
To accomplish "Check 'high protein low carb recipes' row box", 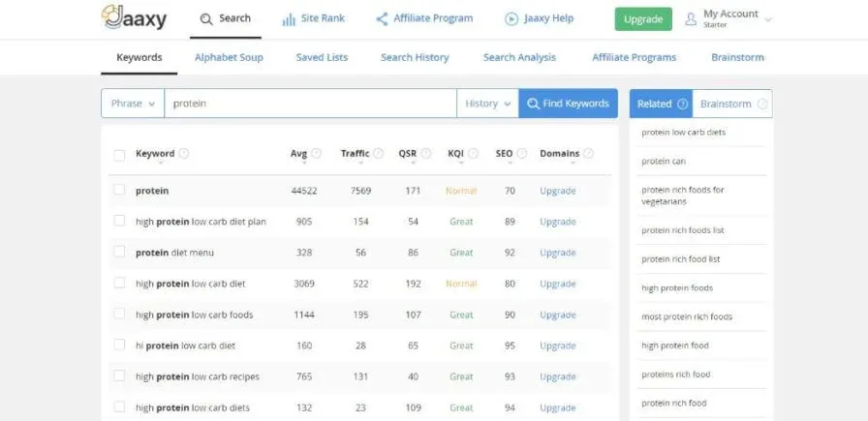I will tap(119, 376).
